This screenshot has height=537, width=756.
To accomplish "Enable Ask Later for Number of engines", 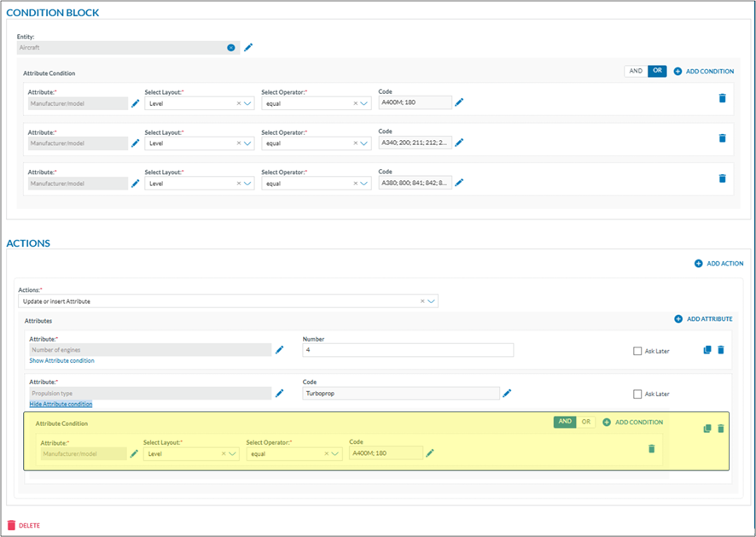I will point(637,351).
